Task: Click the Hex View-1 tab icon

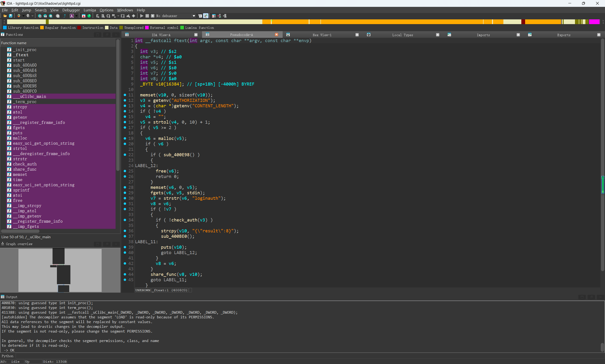Action: coord(288,35)
